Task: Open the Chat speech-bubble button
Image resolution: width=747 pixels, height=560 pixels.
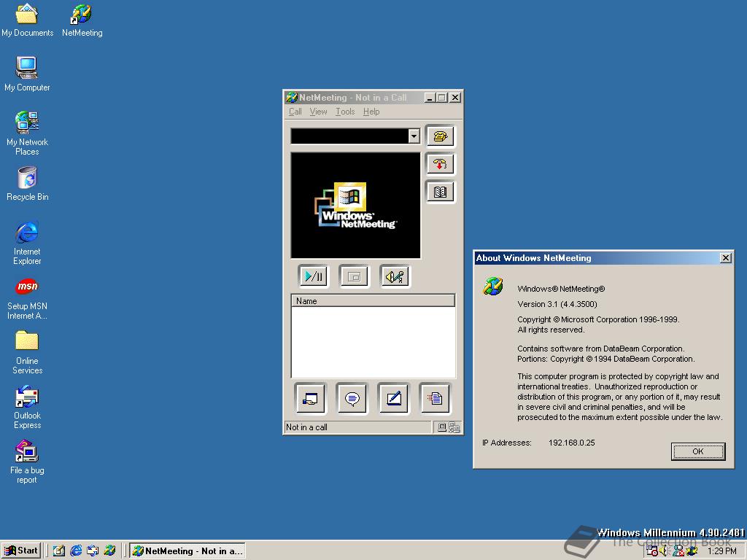Action: click(352, 398)
